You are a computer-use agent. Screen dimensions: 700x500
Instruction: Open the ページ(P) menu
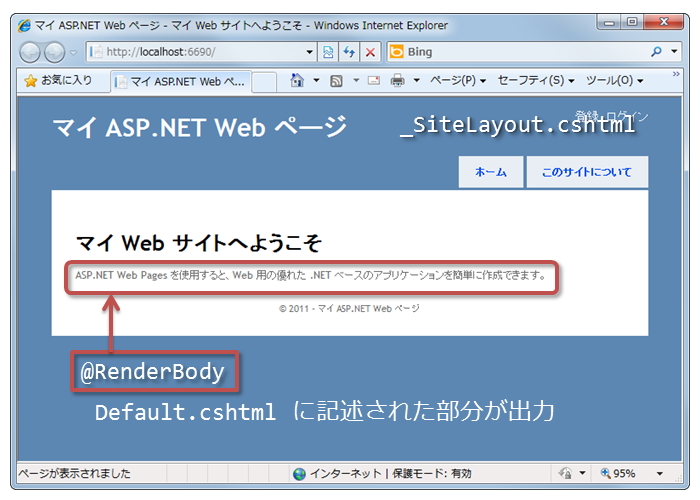(x=458, y=80)
